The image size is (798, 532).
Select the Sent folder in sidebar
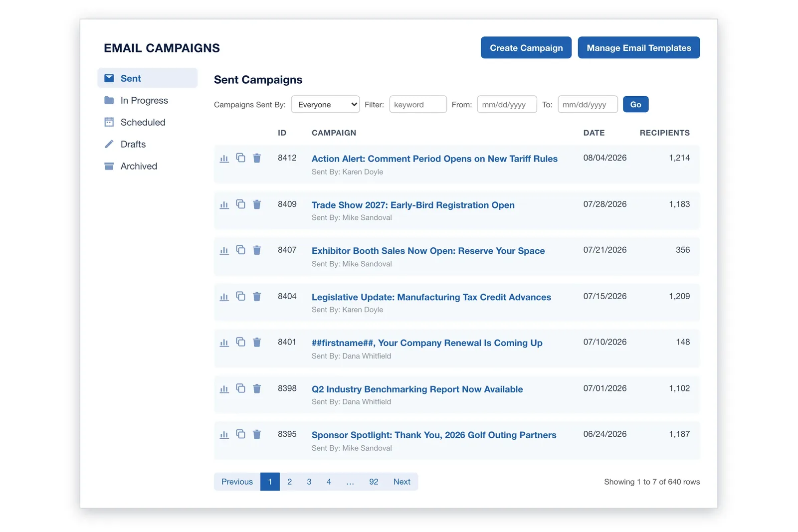[x=148, y=78]
